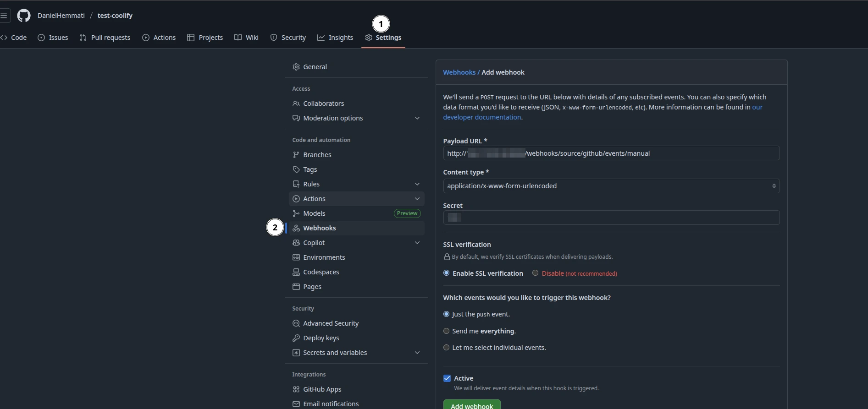The image size is (868, 409).
Task: Expand the Secrets and variables section
Action: click(417, 353)
